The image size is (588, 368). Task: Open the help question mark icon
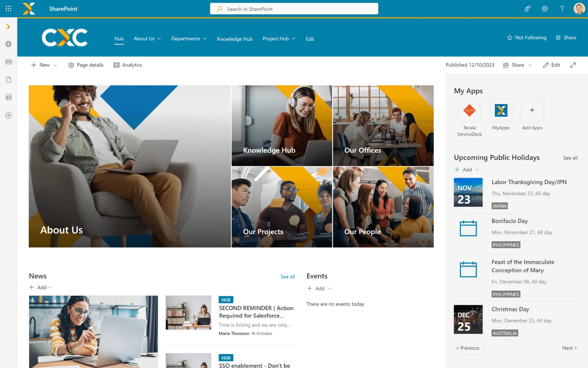(562, 8)
